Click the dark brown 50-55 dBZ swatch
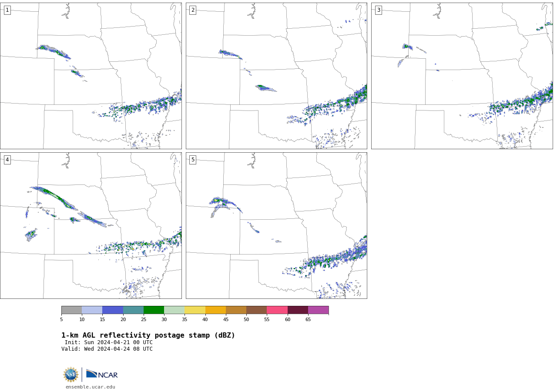 [x=257, y=310]
